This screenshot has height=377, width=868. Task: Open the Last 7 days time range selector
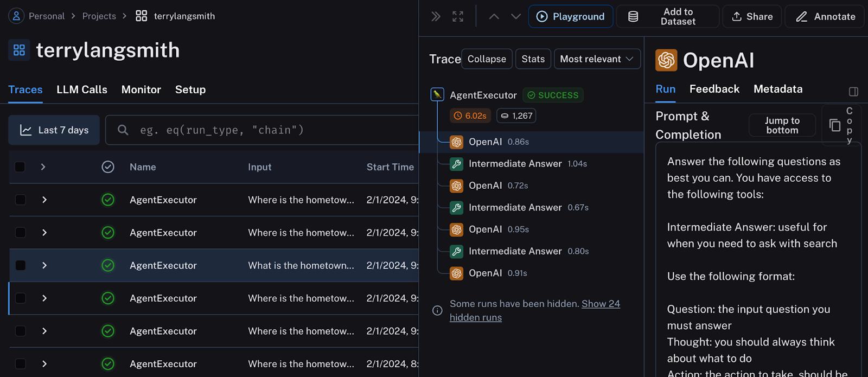54,130
